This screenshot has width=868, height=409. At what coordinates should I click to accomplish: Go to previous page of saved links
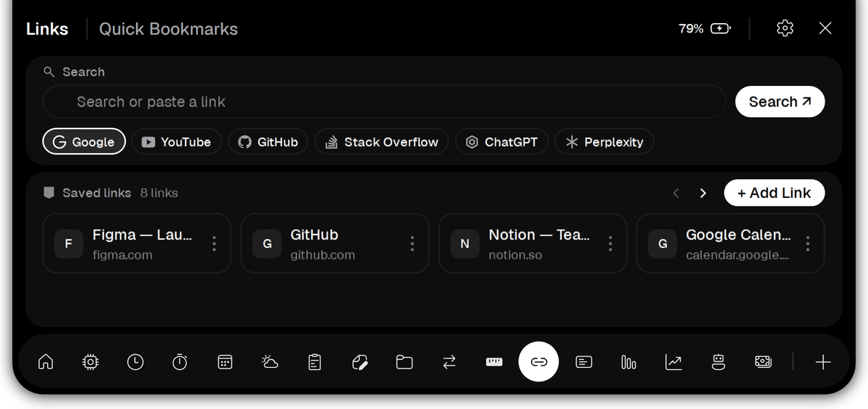[676, 193]
